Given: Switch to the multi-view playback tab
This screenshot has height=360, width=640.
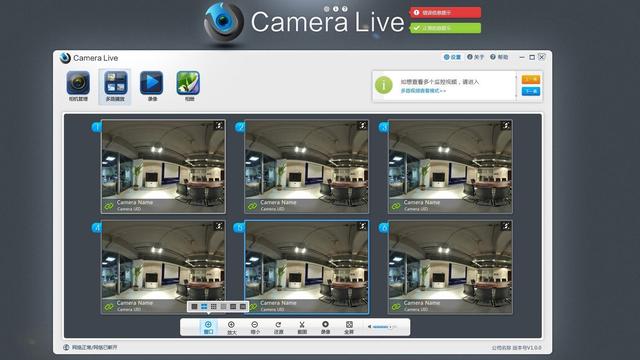Looking at the screenshot, I should (115, 86).
